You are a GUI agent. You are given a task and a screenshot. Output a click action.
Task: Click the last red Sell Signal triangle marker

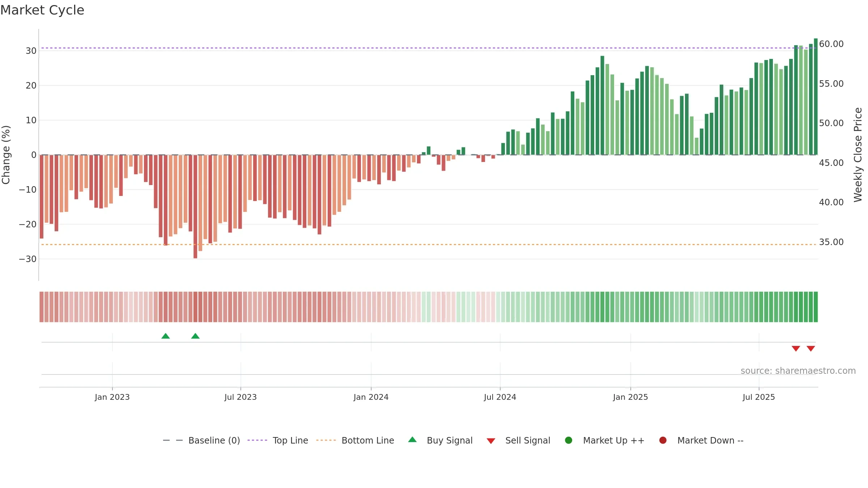[811, 348]
